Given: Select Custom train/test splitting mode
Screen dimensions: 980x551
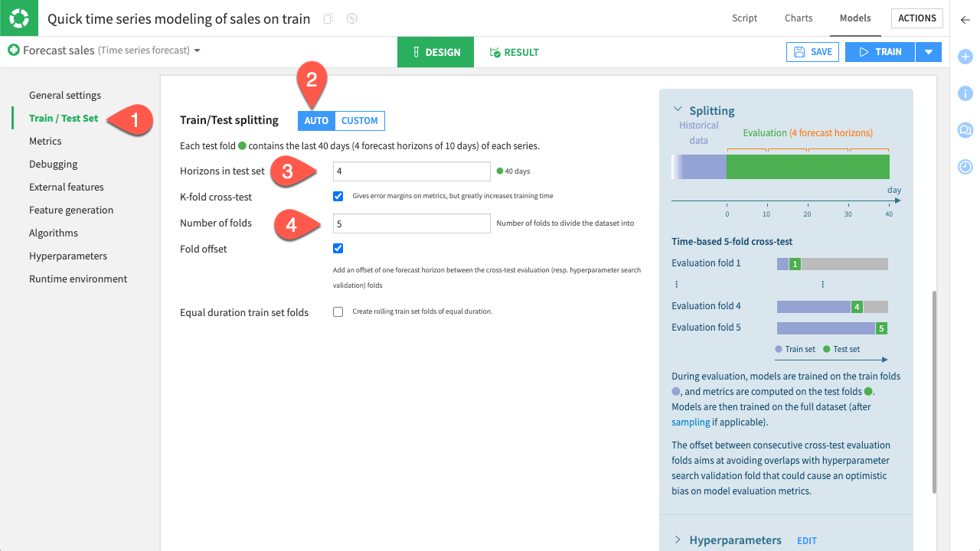Looking at the screenshot, I should tap(359, 120).
